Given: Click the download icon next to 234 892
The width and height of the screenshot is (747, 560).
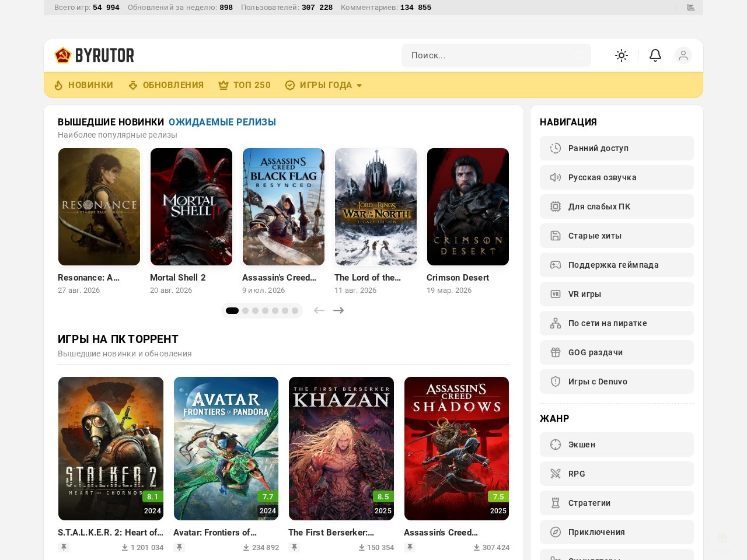Looking at the screenshot, I should click(x=246, y=548).
